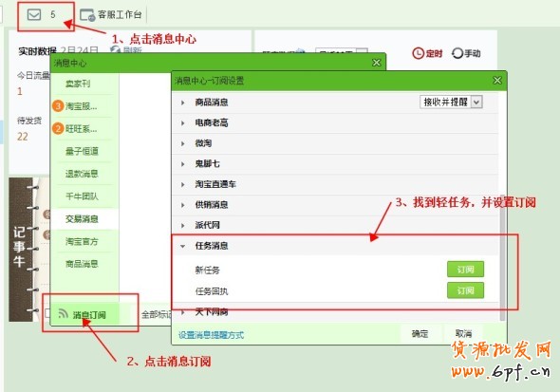The image size is (560, 392).
Task: Select 退款消息 in the sidebar
Action: 82,174
